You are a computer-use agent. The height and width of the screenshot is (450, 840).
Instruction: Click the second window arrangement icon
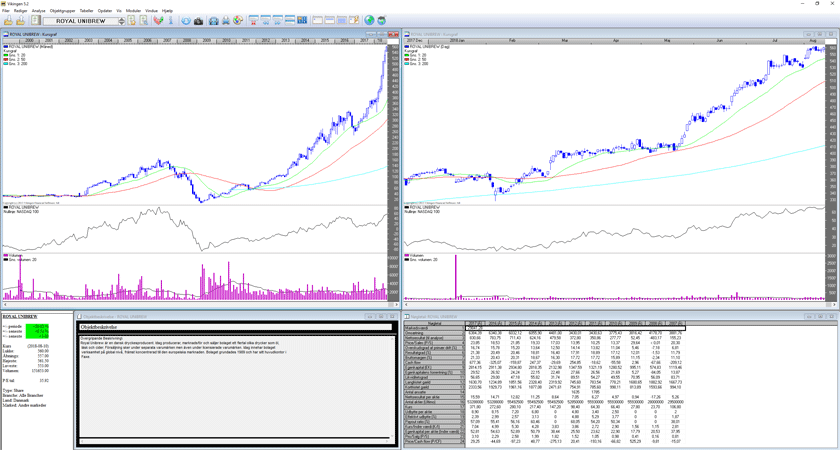[266, 20]
